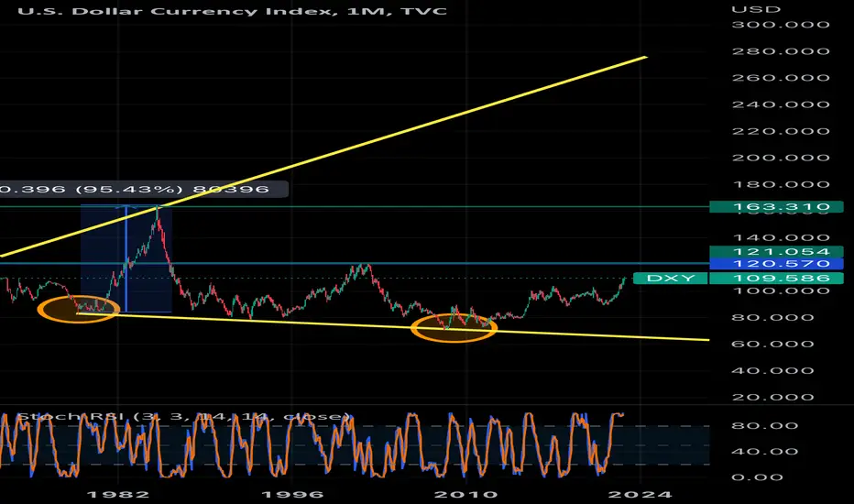Viewport: 854px width, 504px height.
Task: Click the 1996 time axis label
Action: pos(292,495)
